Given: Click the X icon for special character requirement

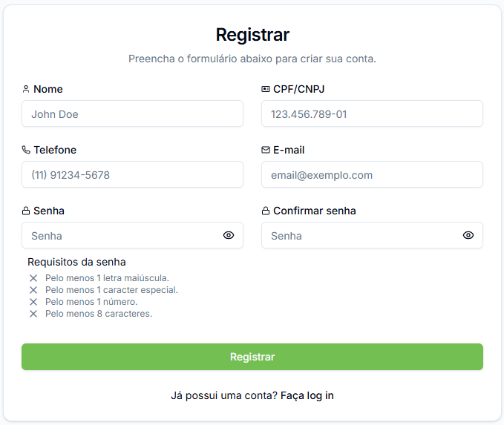Looking at the screenshot, I should coord(33,290).
